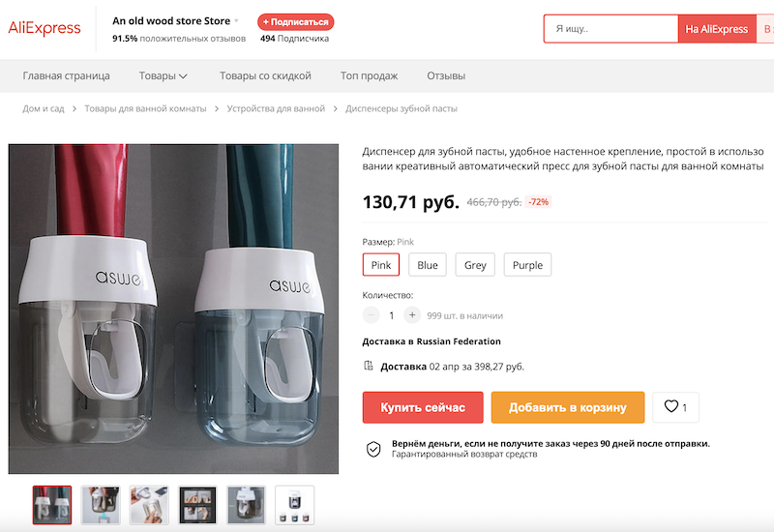Choose the Grey variant
The width and height of the screenshot is (774, 532).
tap(475, 265)
